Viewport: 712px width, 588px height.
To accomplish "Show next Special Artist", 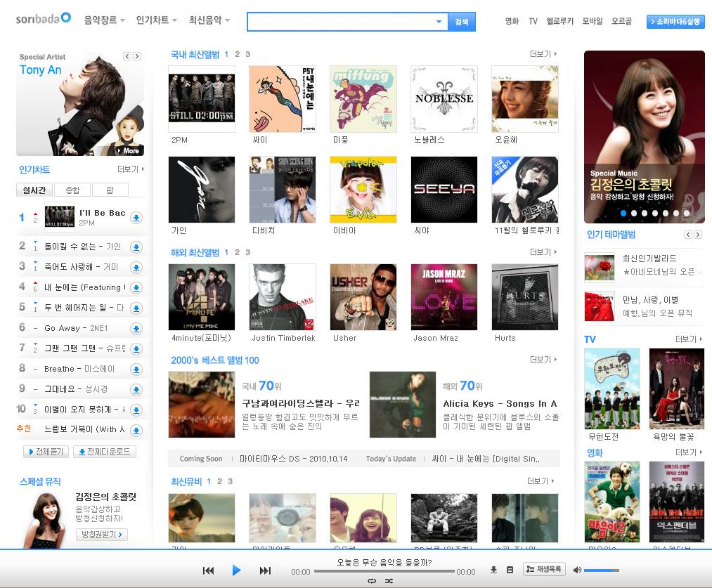I will click(136, 56).
